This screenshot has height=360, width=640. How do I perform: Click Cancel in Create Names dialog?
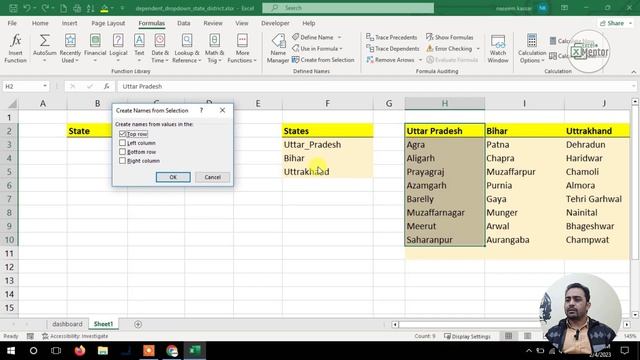(213, 177)
